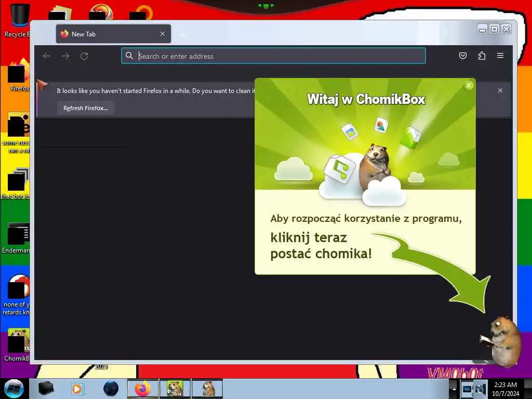This screenshot has height=399, width=532.
Task: Open the 'some russ' desktop icon
Action: click(16, 133)
